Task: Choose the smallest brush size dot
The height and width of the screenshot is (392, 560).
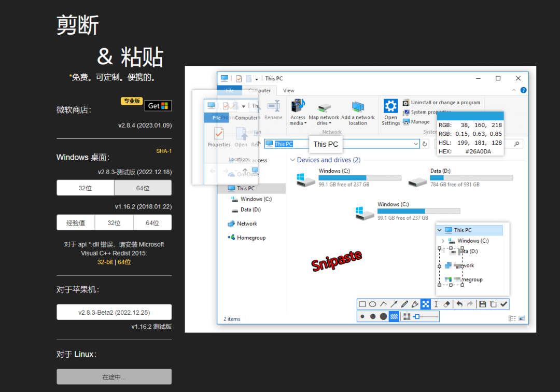Action: [x=362, y=317]
